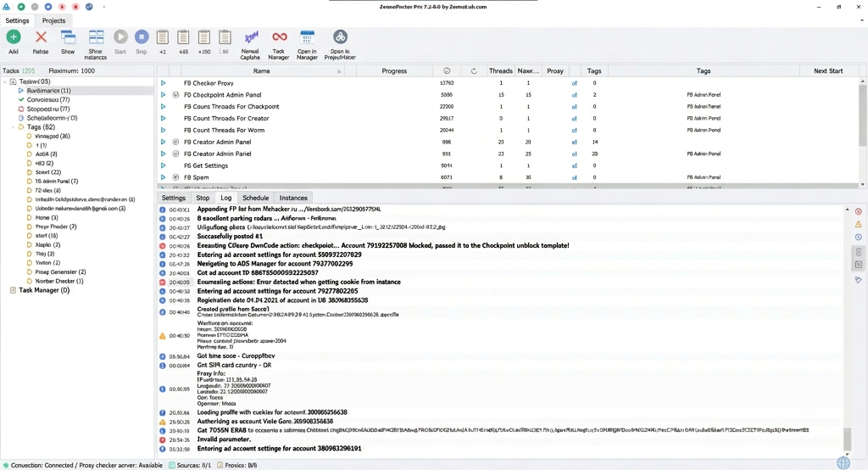The height and width of the screenshot is (470, 868).
Task: Click the clock icon column header
Action: pos(447,71)
